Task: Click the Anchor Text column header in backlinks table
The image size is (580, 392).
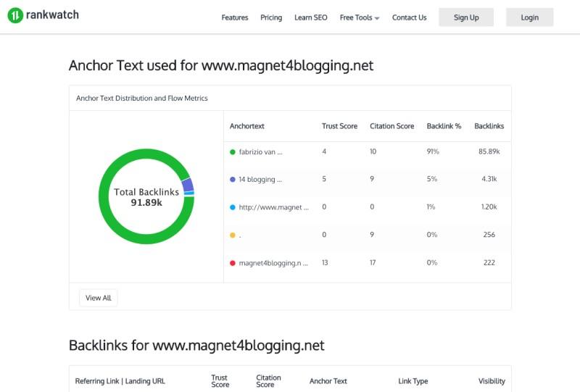Action: tap(328, 381)
